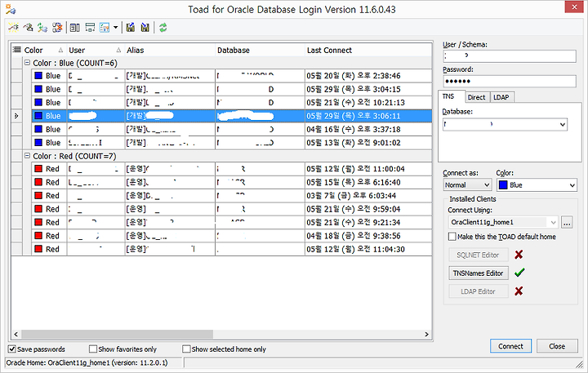Click the Database column header
The width and height of the screenshot is (588, 373).
click(x=260, y=51)
